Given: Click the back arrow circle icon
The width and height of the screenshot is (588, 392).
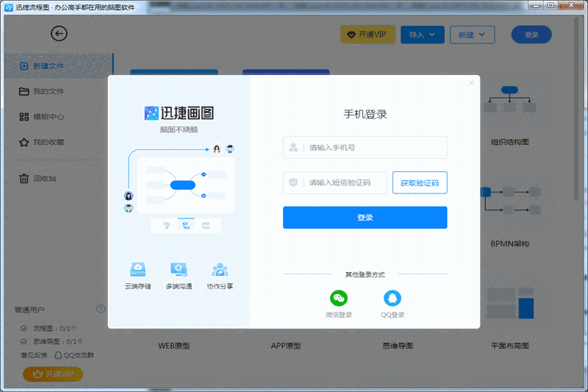Looking at the screenshot, I should point(59,34).
